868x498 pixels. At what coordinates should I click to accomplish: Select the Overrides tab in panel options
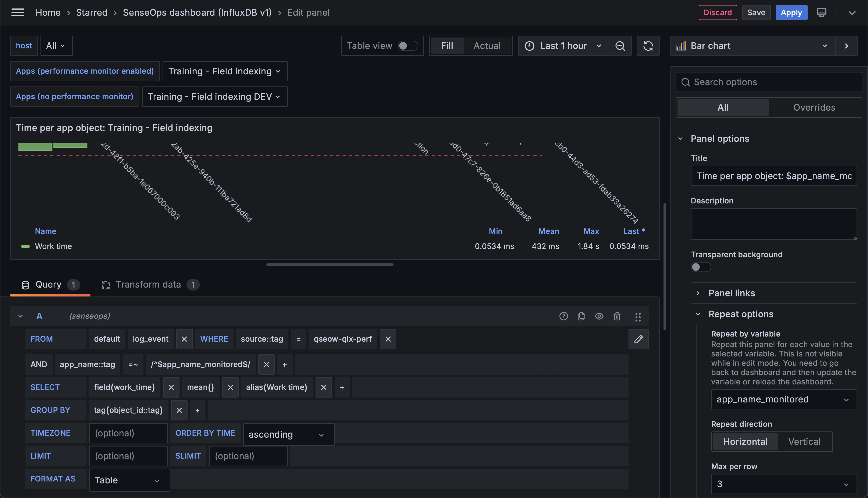click(814, 107)
